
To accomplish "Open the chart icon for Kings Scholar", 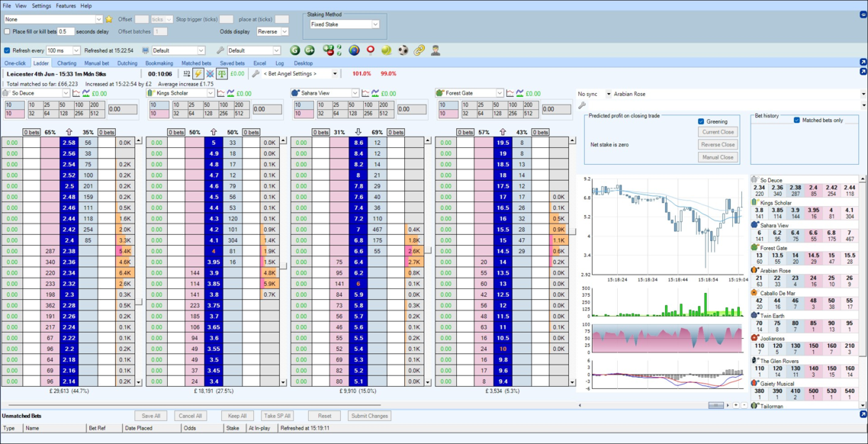I will [220, 94].
